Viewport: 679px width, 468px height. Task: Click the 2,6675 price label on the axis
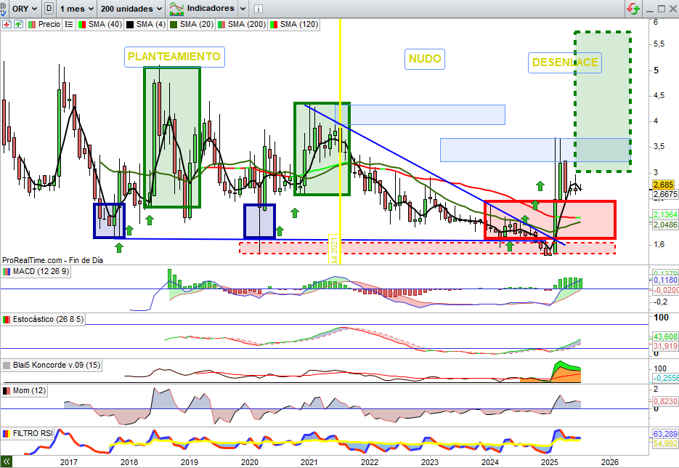(665, 194)
